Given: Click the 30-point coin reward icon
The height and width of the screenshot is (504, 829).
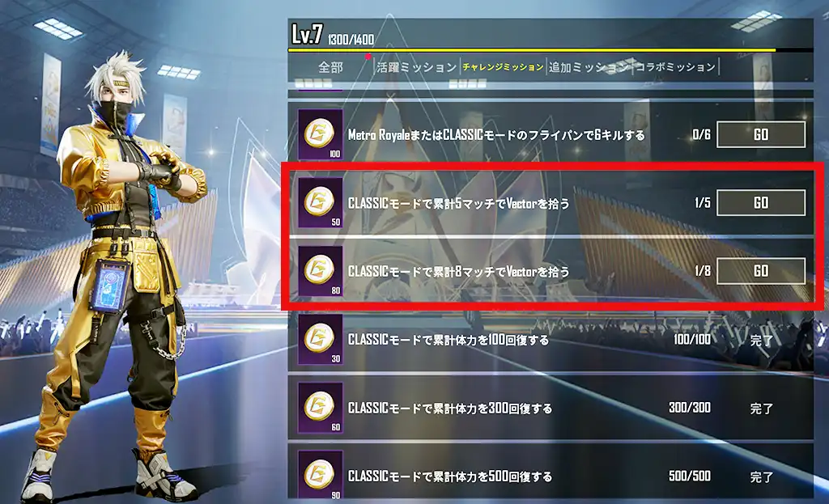Looking at the screenshot, I should 321,339.
